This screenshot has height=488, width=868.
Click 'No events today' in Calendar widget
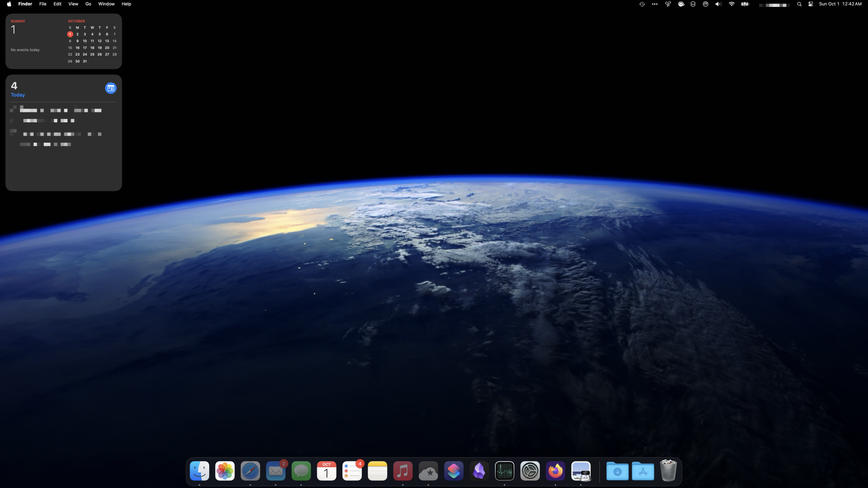click(25, 50)
